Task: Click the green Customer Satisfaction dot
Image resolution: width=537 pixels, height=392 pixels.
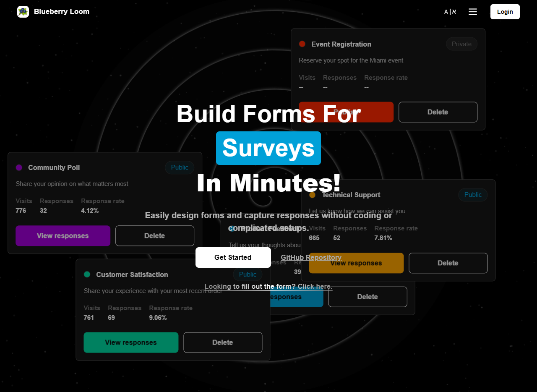Action: pos(87,274)
